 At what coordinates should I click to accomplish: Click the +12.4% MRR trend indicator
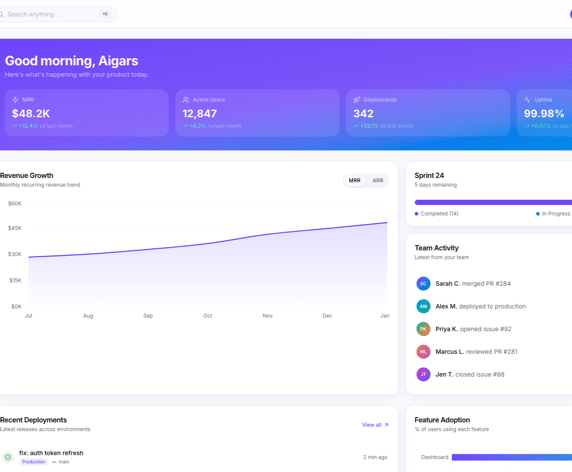(x=26, y=126)
